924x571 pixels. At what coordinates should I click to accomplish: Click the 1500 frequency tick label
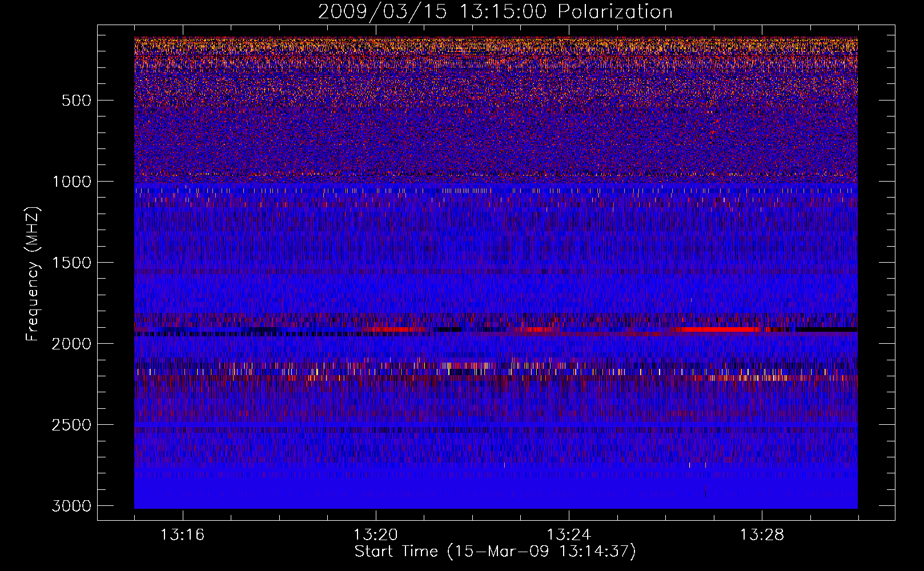pos(71,263)
